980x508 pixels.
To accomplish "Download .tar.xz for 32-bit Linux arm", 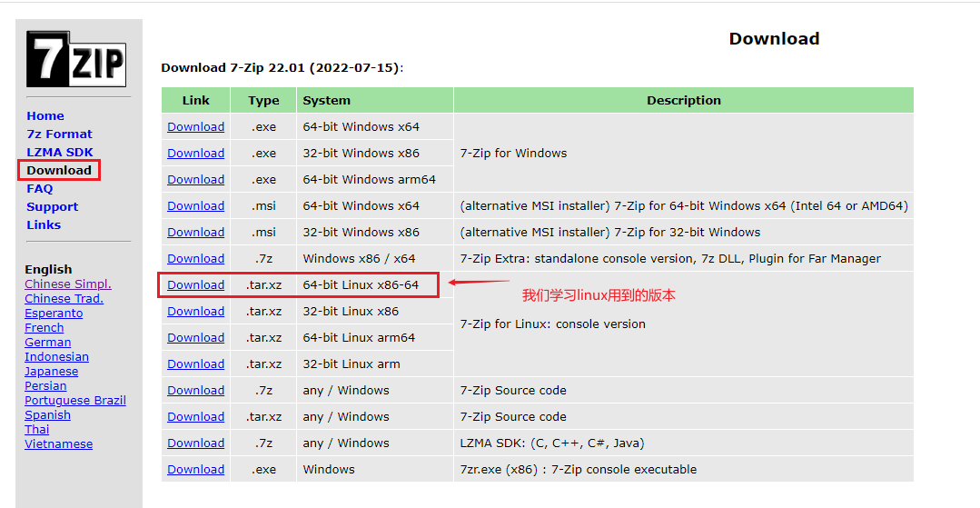I will [195, 364].
